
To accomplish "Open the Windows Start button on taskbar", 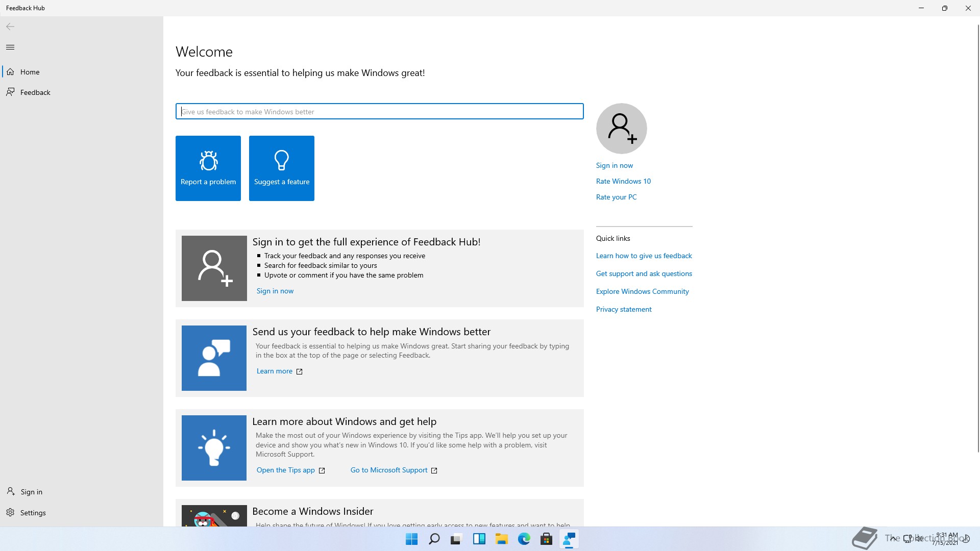I will point(411,539).
